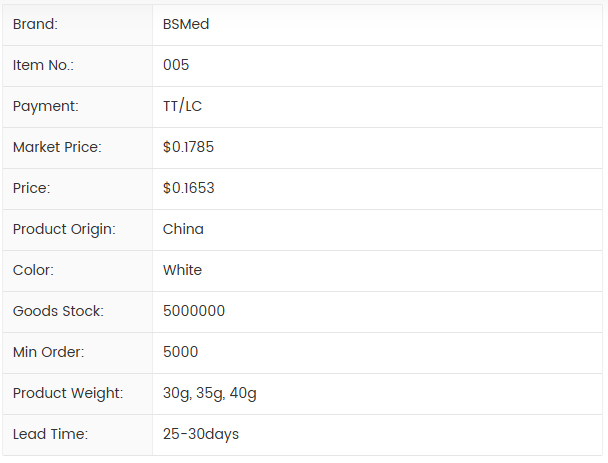This screenshot has width=608, height=463.
Task: Click the TT/LC payment value
Action: point(182,106)
